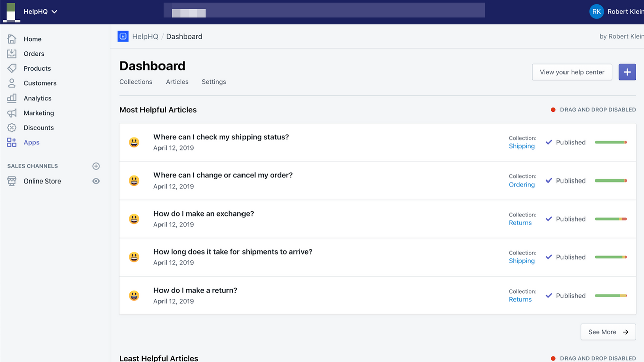Click the Orders inbox icon
644x362 pixels.
point(12,54)
